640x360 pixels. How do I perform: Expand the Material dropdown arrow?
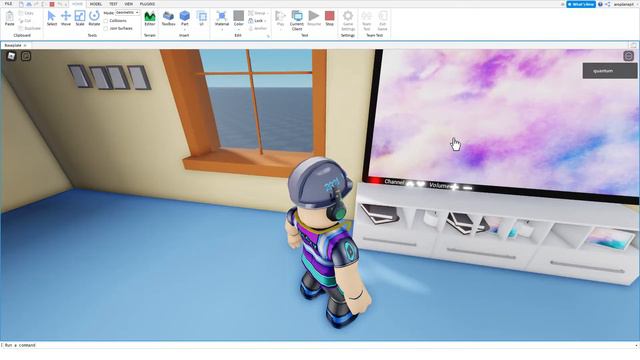pyautogui.click(x=222, y=29)
